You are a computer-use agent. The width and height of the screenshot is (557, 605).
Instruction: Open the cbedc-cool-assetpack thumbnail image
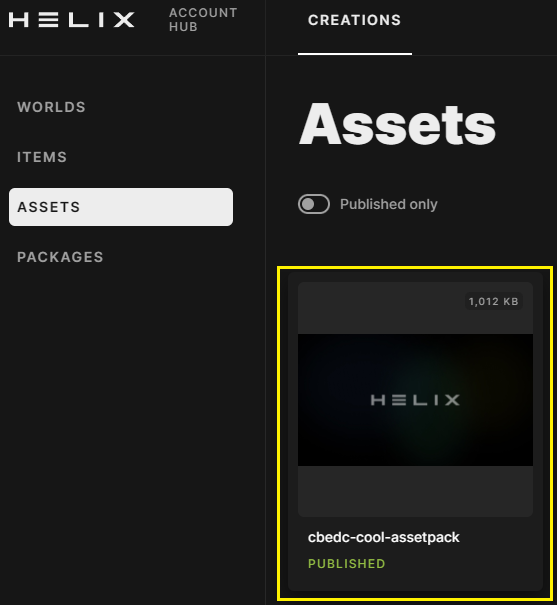pyautogui.click(x=415, y=400)
